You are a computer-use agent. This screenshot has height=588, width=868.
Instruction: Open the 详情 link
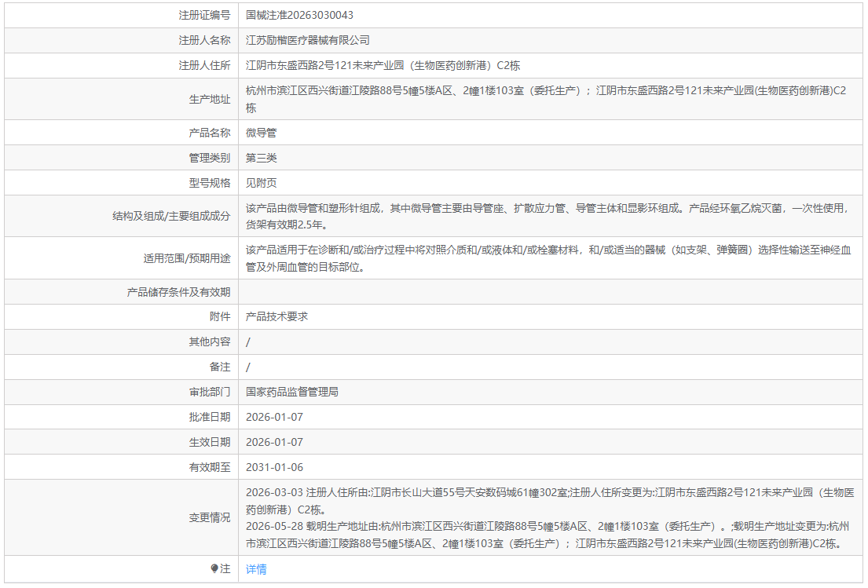(256, 568)
